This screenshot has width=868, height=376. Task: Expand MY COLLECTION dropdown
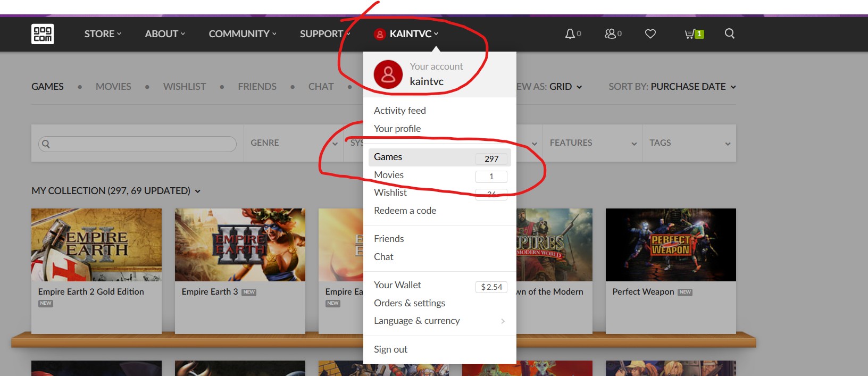(116, 191)
